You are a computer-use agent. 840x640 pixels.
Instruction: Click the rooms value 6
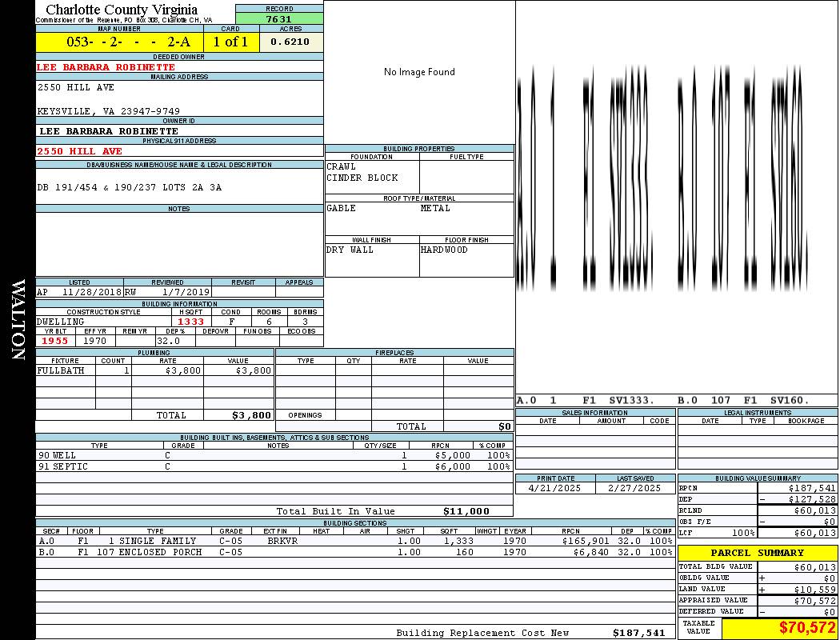coord(269,322)
